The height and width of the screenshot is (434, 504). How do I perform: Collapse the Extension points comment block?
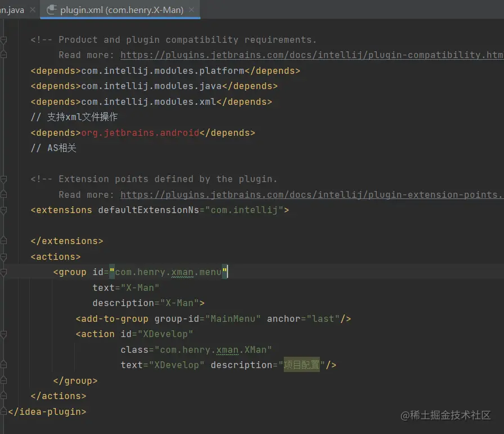tap(3, 179)
